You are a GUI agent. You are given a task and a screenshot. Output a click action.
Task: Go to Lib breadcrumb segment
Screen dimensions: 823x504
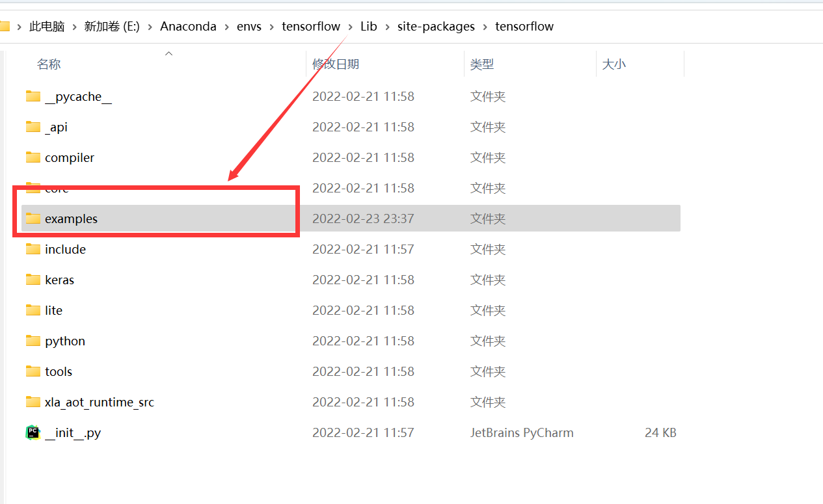click(369, 27)
